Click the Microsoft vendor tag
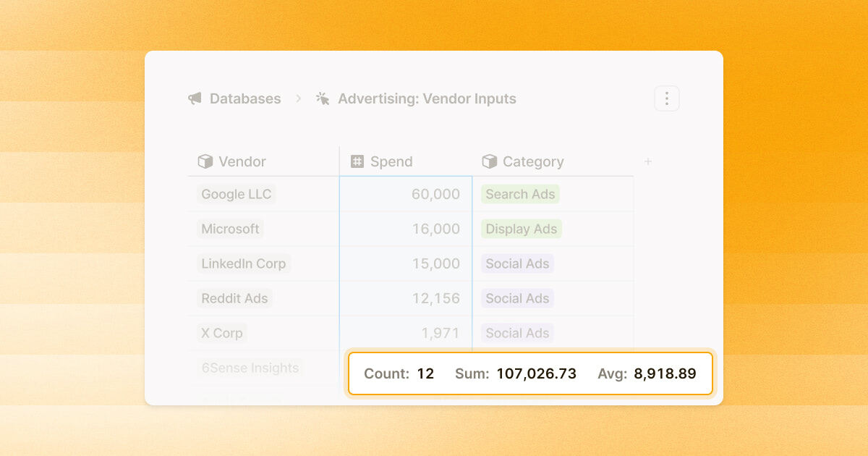This screenshot has height=456, width=868. [230, 229]
